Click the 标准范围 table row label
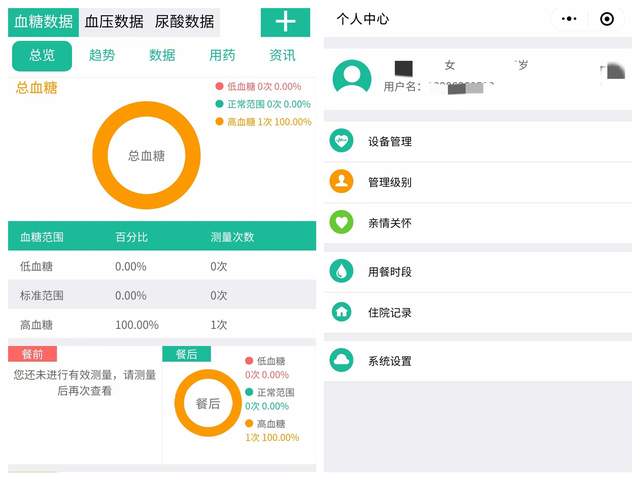 pos(42,295)
